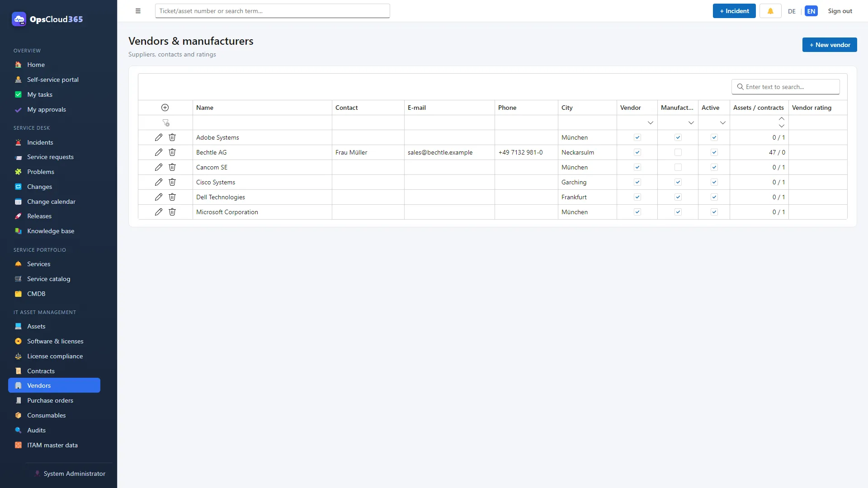Screen dimensions: 868x488
Task: Open the Manufacturer column filter dropdown
Action: [691, 123]
